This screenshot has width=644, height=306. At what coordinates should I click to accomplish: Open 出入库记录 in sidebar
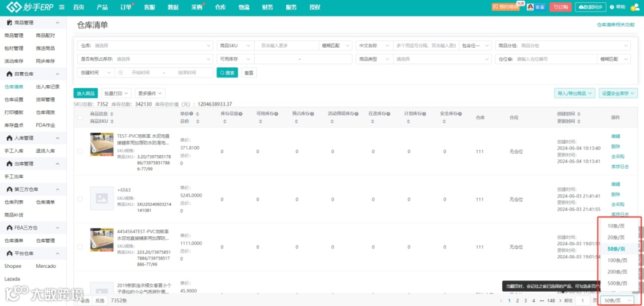(x=48, y=86)
